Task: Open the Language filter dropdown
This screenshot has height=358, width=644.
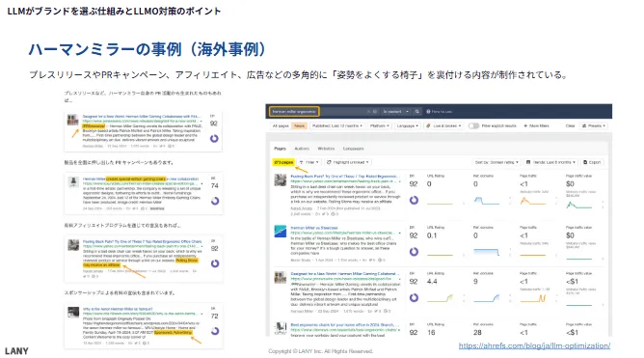Action: click(407, 125)
